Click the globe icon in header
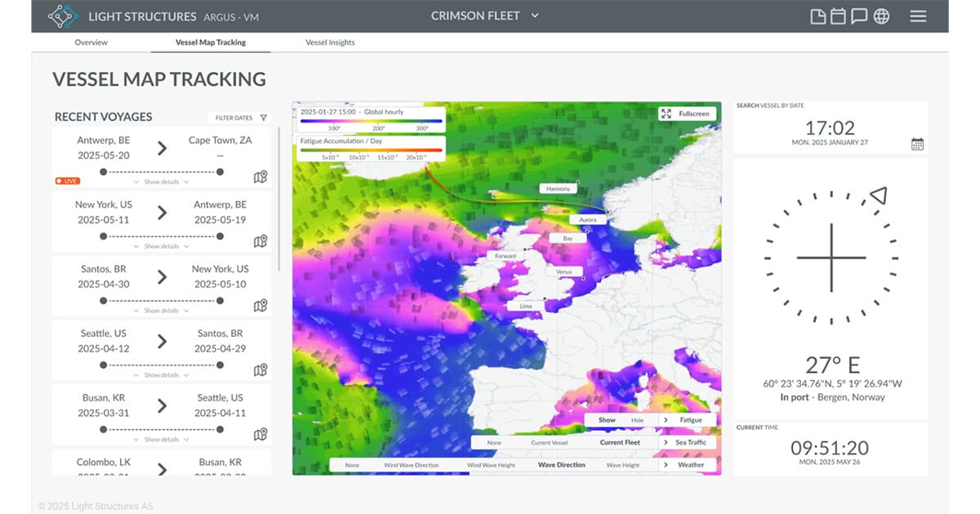This screenshot has height=514, width=980. [x=881, y=16]
